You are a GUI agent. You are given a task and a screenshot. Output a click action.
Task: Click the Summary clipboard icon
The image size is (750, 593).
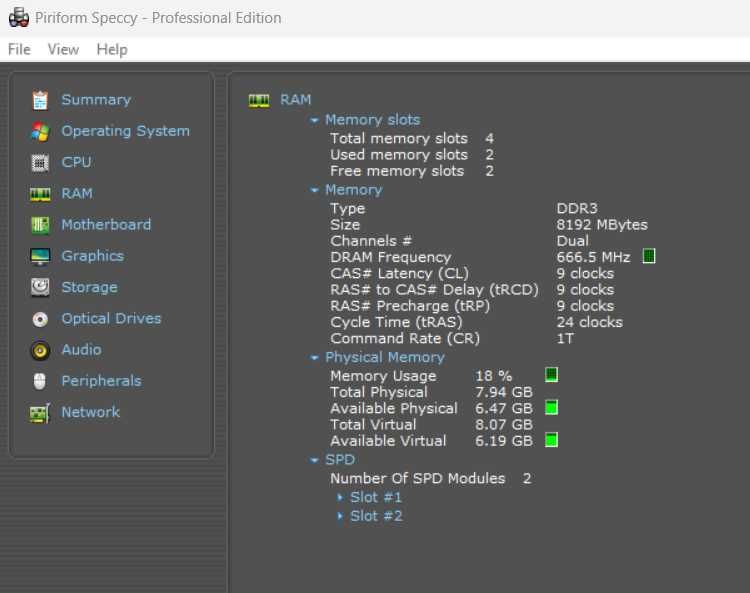click(x=40, y=100)
